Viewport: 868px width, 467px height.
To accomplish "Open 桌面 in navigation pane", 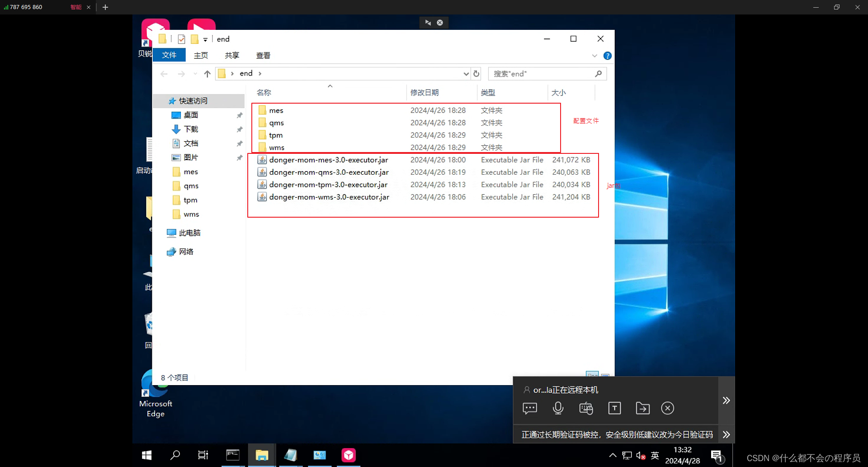I will pos(190,115).
